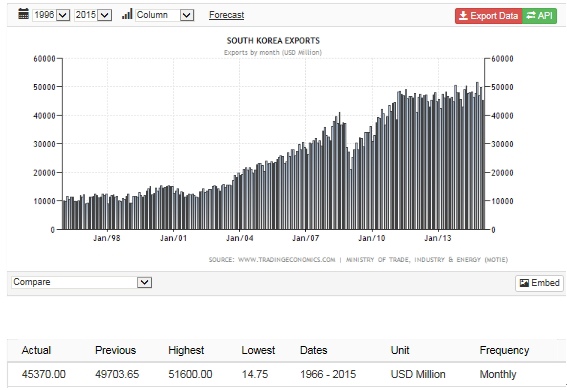The image size is (567, 390).
Task: Click the Monthly frequency cell
Action: coord(498,374)
